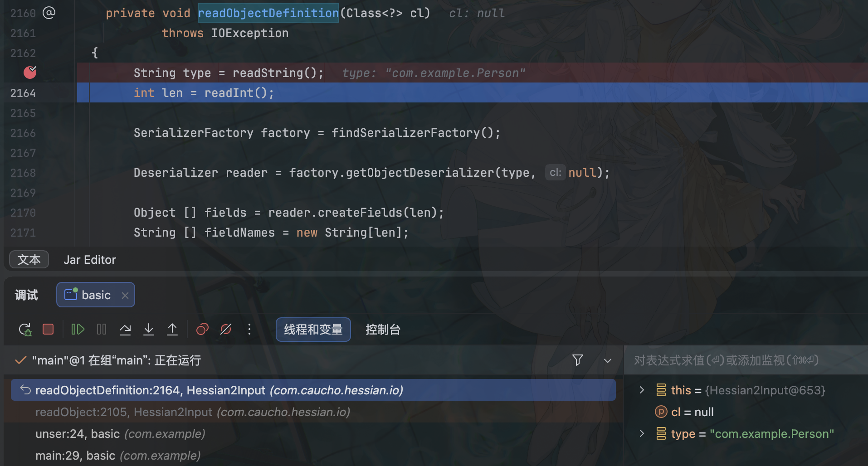Open the View Breakpoints dialog
The height and width of the screenshot is (466, 868).
pyautogui.click(x=202, y=330)
